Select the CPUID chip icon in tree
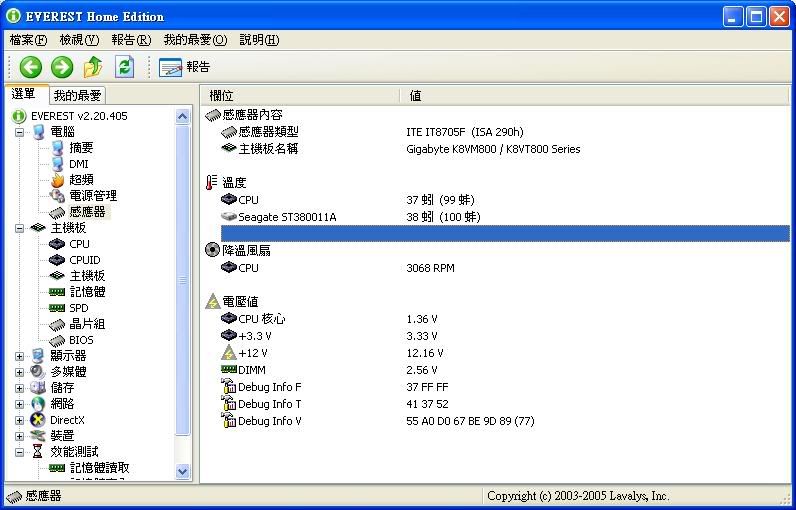The width and height of the screenshot is (796, 510). [57, 260]
